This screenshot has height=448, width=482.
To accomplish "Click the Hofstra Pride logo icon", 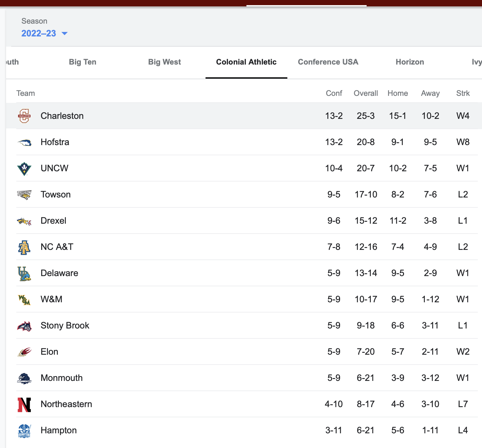I will (x=24, y=142).
